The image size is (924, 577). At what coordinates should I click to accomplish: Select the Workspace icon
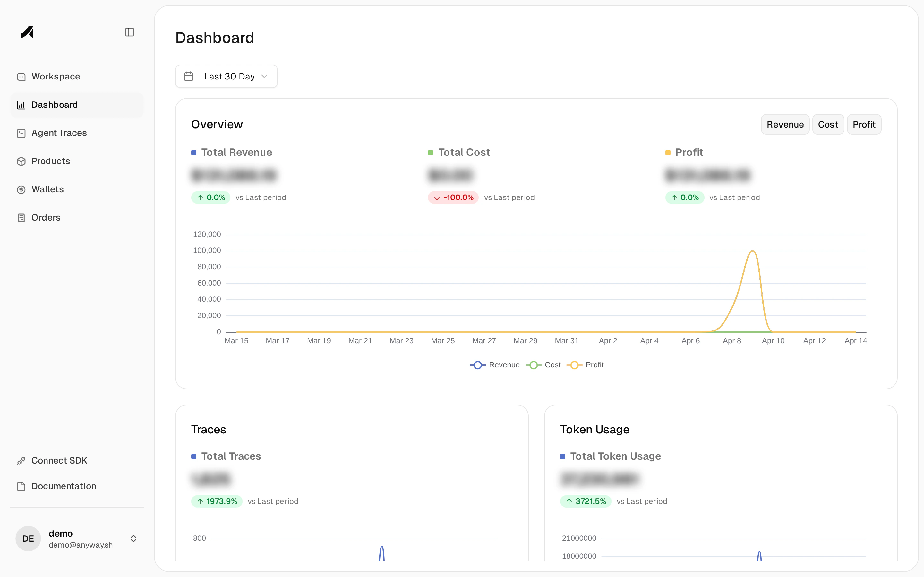(x=21, y=76)
